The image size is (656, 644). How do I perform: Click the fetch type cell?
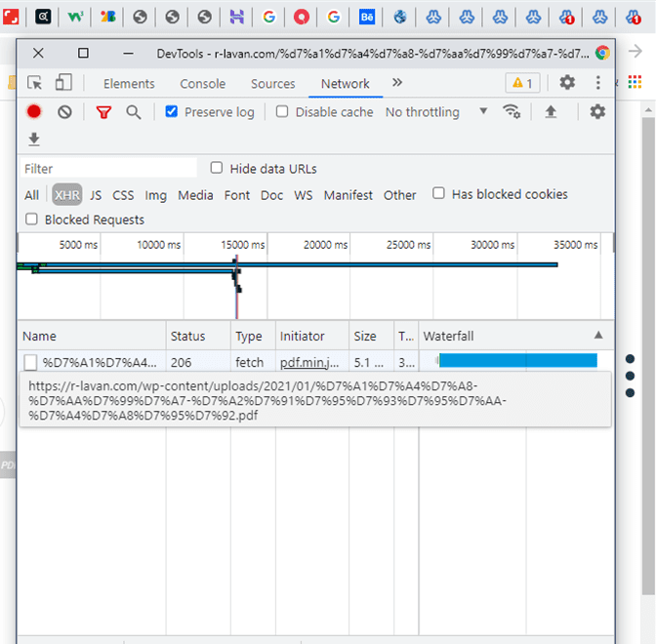point(253,362)
